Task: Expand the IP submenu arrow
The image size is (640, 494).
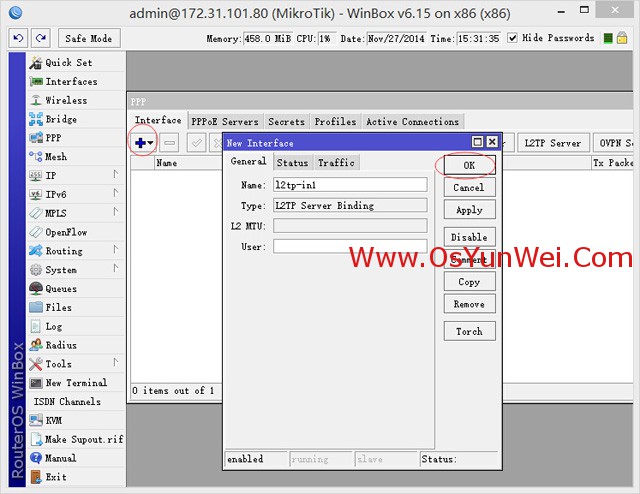Action: point(116,175)
